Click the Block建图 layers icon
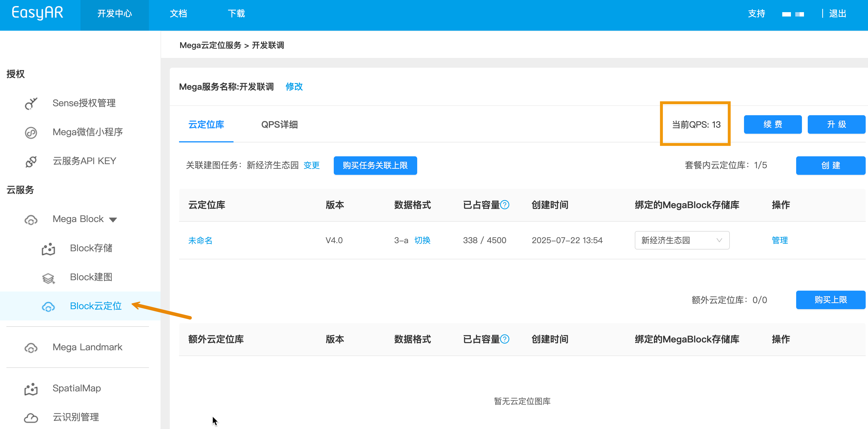 tap(48, 278)
